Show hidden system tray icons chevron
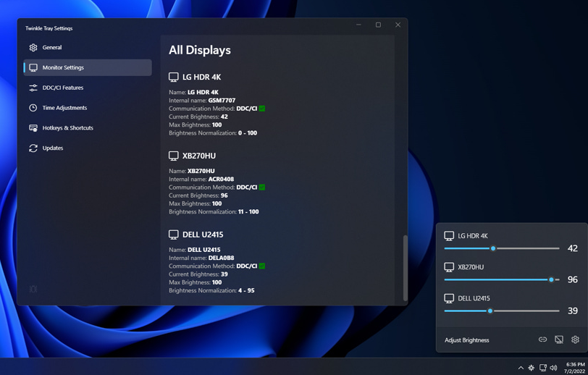Viewport: 588px width, 375px height. (521, 368)
